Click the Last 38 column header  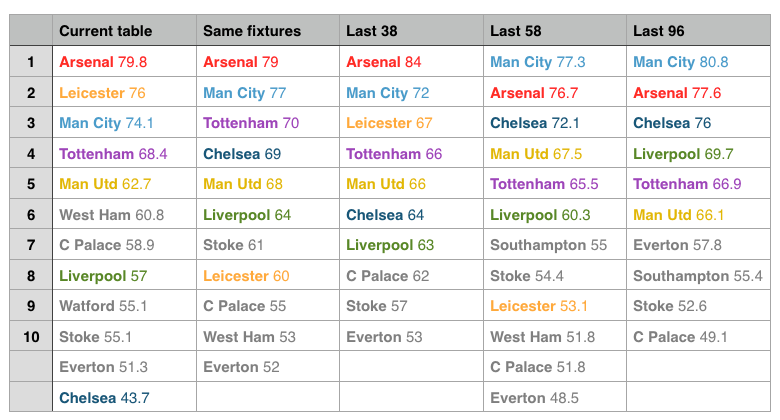(x=411, y=30)
